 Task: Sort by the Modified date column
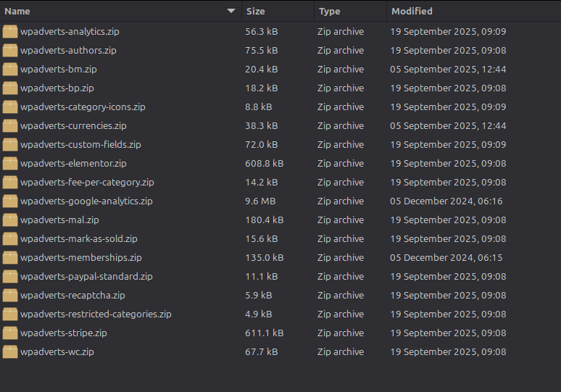[x=412, y=11]
